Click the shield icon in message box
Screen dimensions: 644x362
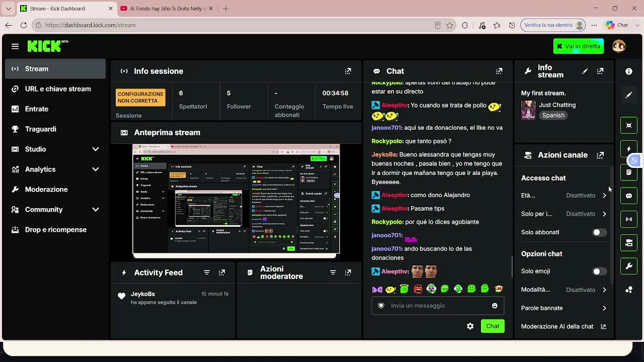click(381, 306)
